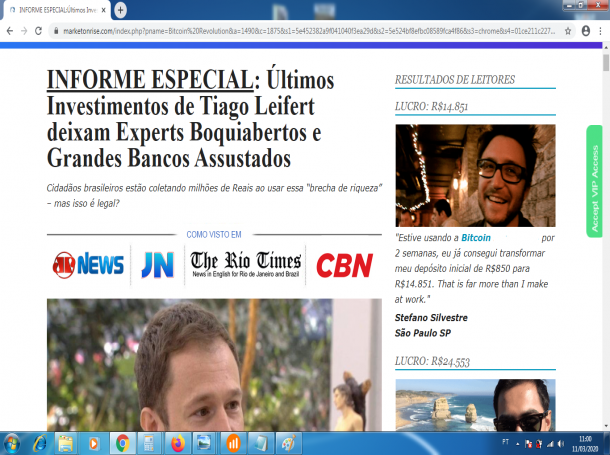Click the São Paulo SP location text
Image resolution: width=610 pixels, height=455 pixels.
point(423,333)
